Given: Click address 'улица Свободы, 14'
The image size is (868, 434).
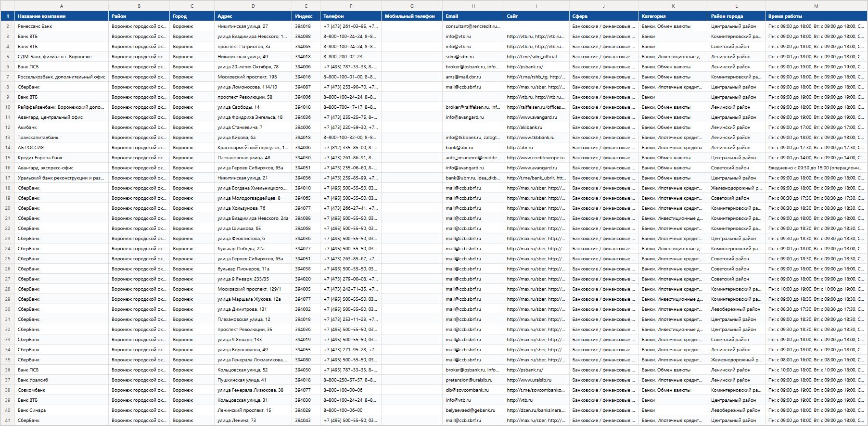Looking at the screenshot, I should (x=253, y=107).
